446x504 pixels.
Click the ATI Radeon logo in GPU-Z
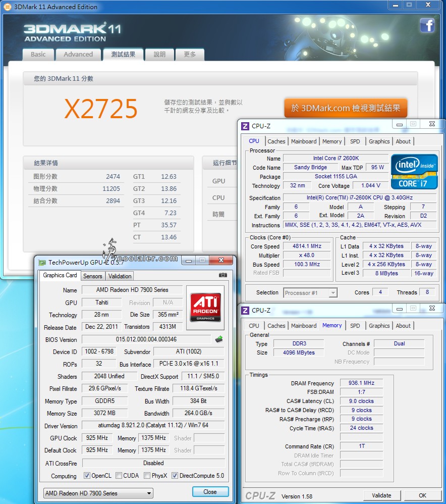(x=205, y=307)
